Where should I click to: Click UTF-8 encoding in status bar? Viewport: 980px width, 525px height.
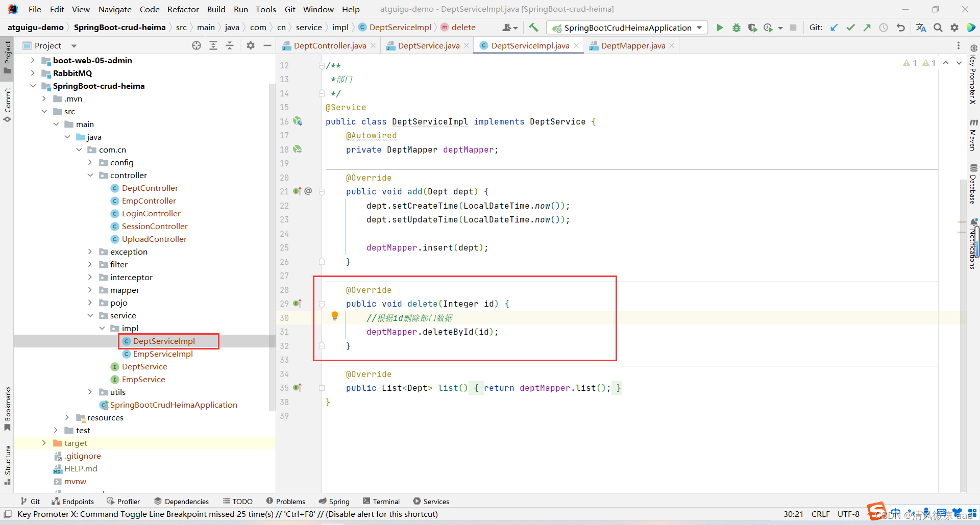coord(848,514)
